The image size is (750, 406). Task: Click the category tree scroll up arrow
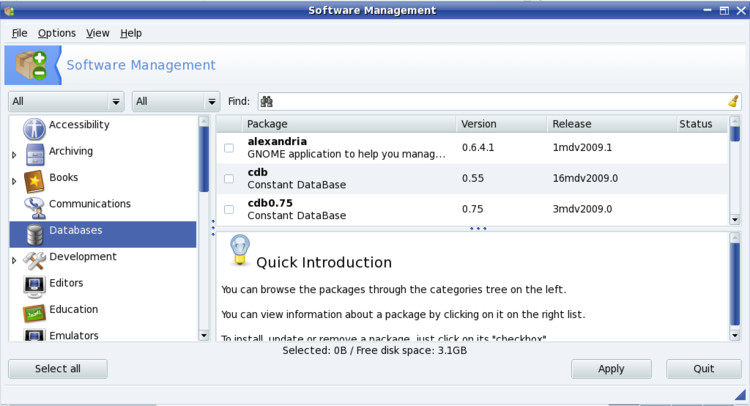(204, 121)
